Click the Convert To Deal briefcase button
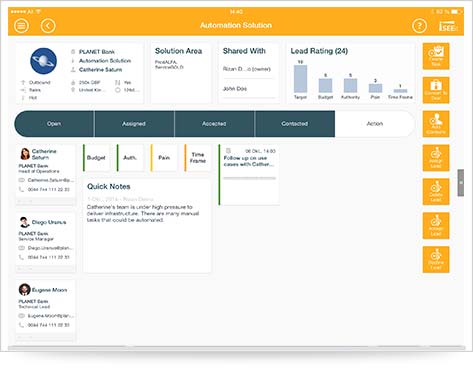The height and width of the screenshot is (368, 473). point(436,90)
